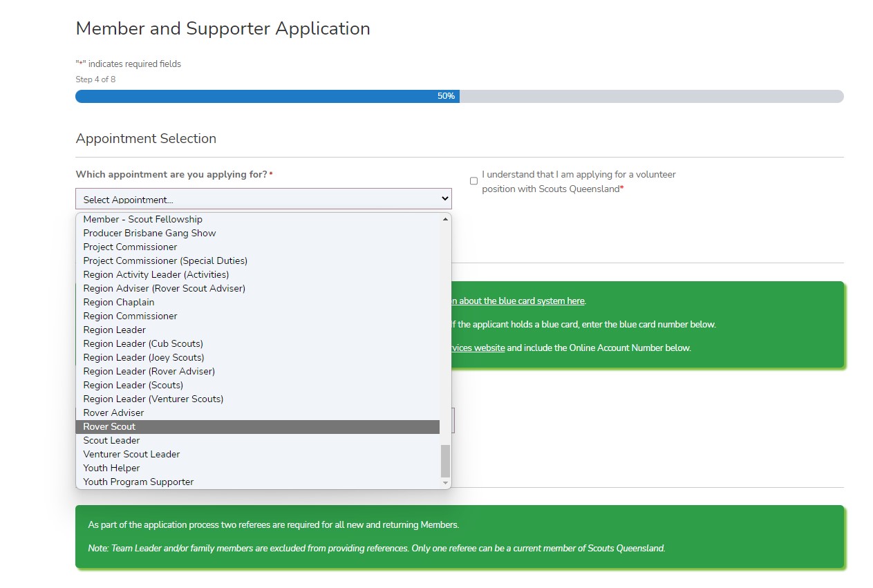The image size is (873, 588).
Task: Select Region Leader (Joey Scouts)
Action: 258,357
